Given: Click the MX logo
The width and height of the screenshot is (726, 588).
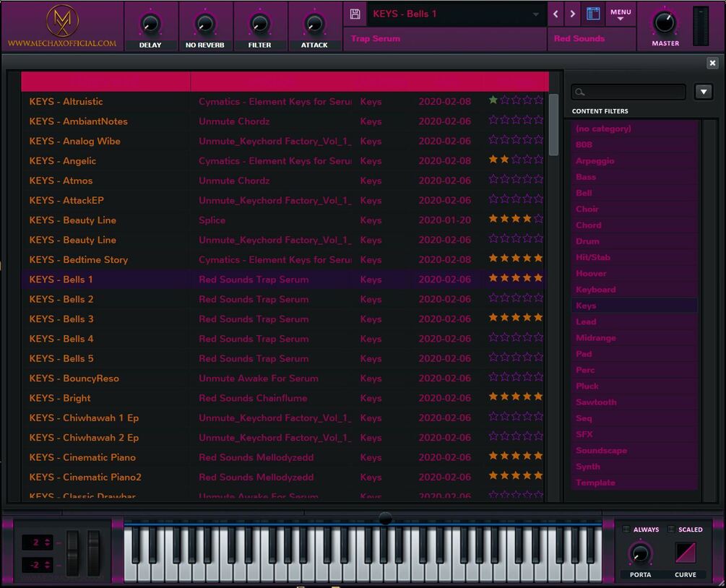Looking at the screenshot, I should pos(62,20).
